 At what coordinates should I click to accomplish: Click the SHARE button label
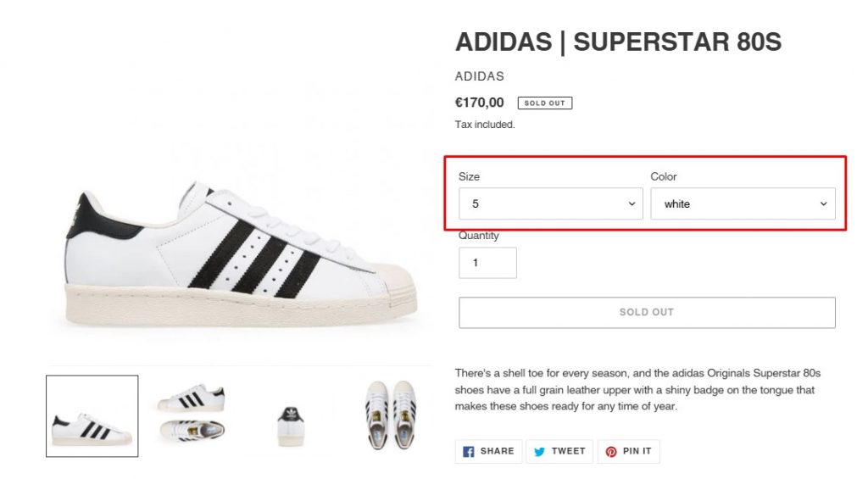[497, 452]
